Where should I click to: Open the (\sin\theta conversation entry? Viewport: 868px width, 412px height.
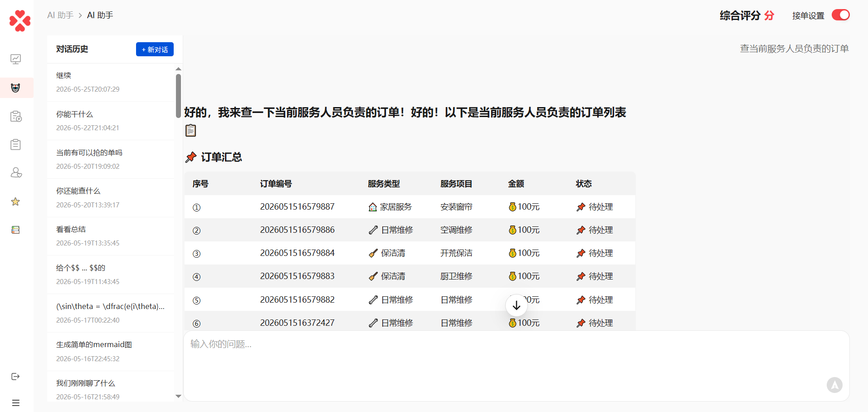coord(111,313)
